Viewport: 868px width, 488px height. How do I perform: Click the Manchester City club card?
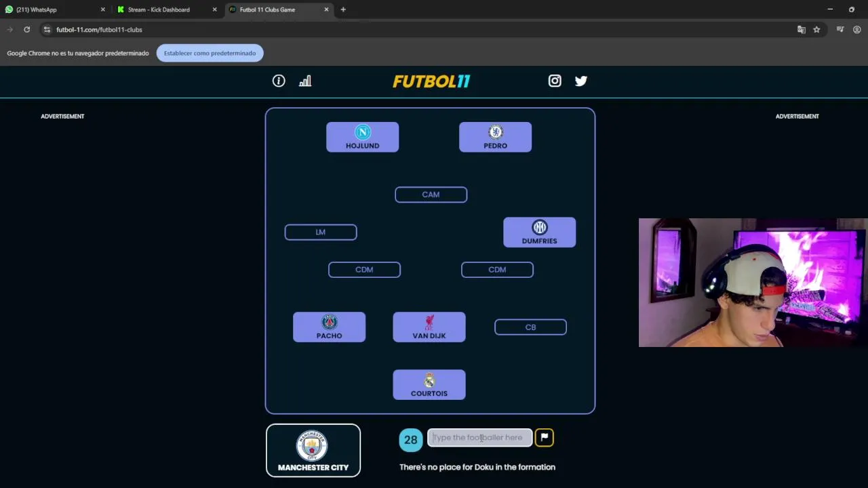tap(313, 451)
